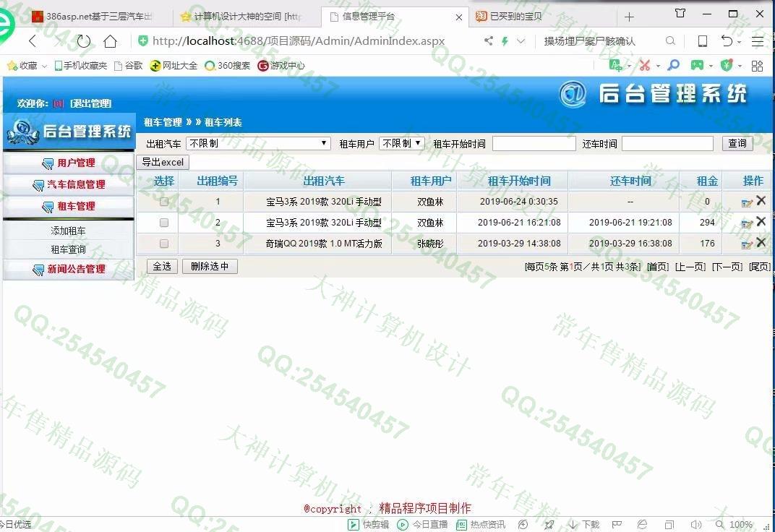Screen dimensions: 775x532
Task: Delete rental record number 2 with X
Action: pos(761,221)
